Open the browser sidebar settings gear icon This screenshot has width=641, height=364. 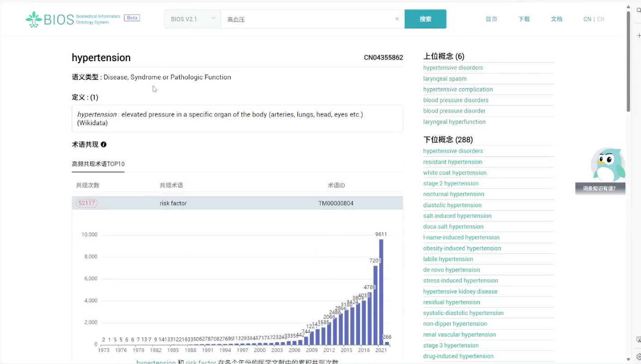pos(638,357)
